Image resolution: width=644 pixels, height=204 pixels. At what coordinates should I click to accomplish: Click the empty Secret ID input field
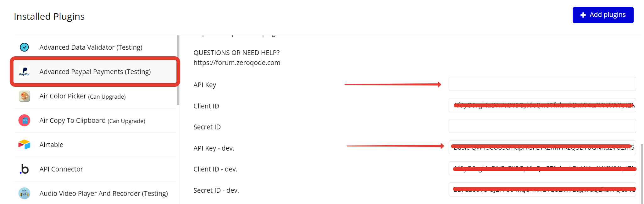542,126
